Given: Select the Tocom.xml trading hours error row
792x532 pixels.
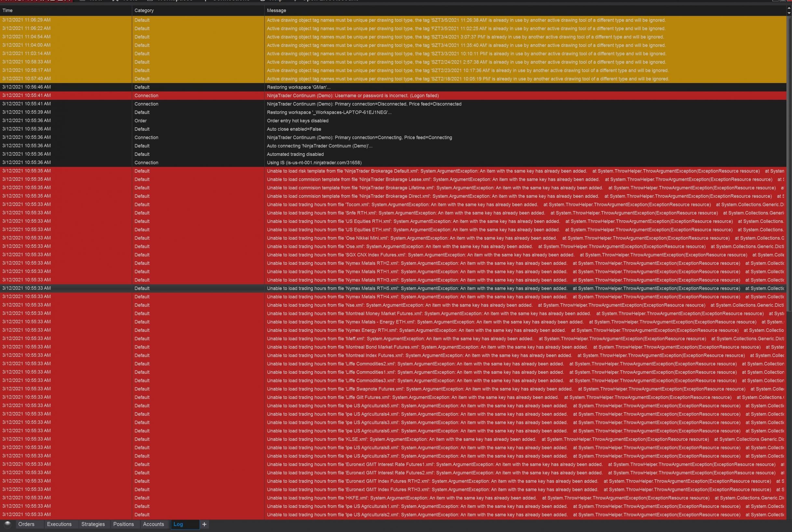Looking at the screenshot, I should [393, 205].
